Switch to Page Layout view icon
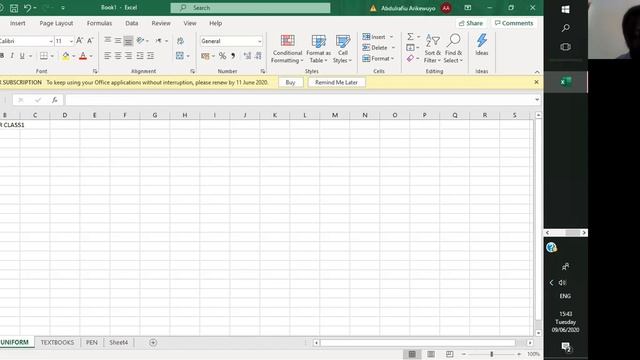This screenshot has width=640, height=360. point(431,354)
